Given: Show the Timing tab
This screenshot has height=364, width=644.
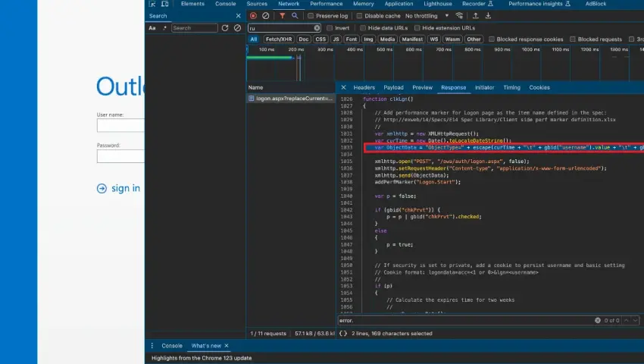Looking at the screenshot, I should (511, 87).
